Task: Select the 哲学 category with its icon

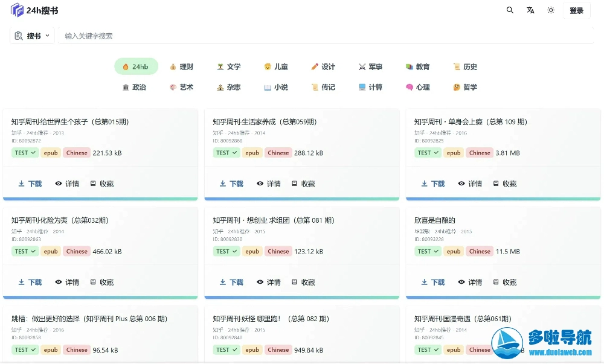Action: (465, 87)
